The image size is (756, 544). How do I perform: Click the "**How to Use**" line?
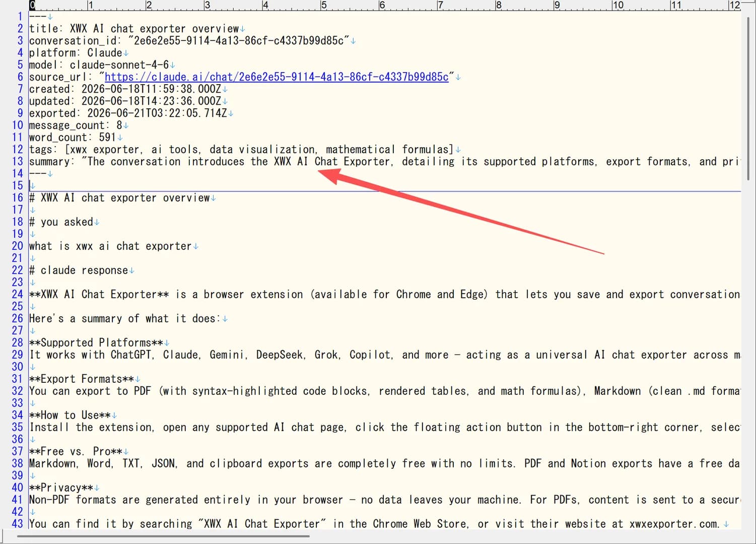70,416
